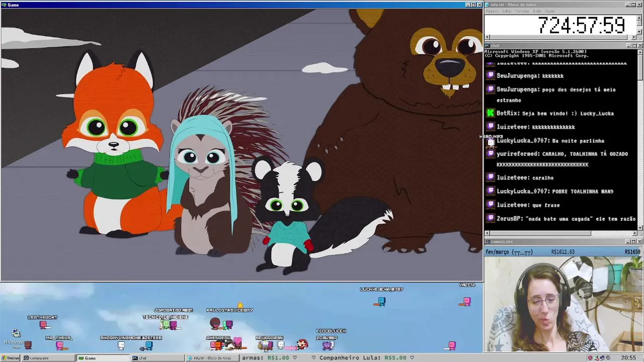Click the YALC14 pink avatar in overlay
This screenshot has width=644, height=362.
[467, 301]
